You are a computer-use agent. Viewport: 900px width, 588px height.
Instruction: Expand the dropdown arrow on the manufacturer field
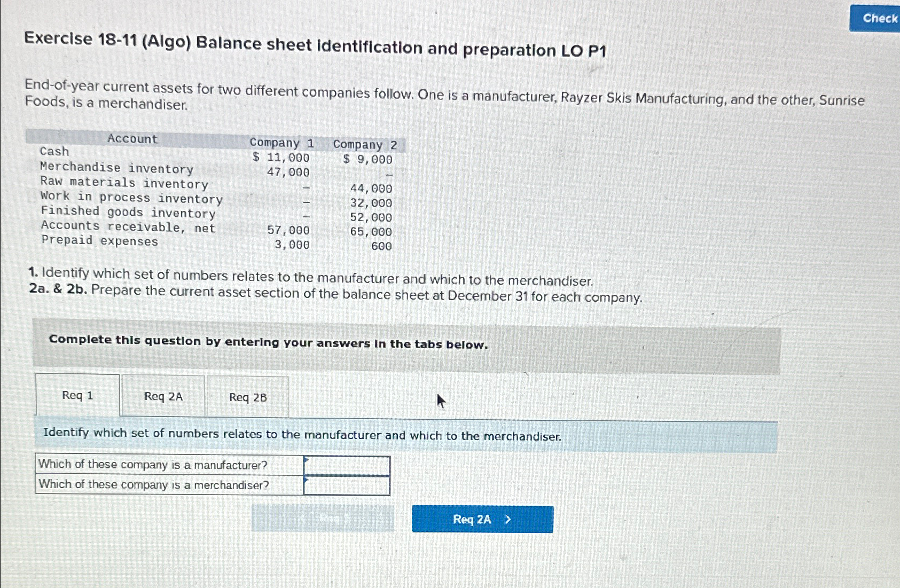(x=305, y=460)
